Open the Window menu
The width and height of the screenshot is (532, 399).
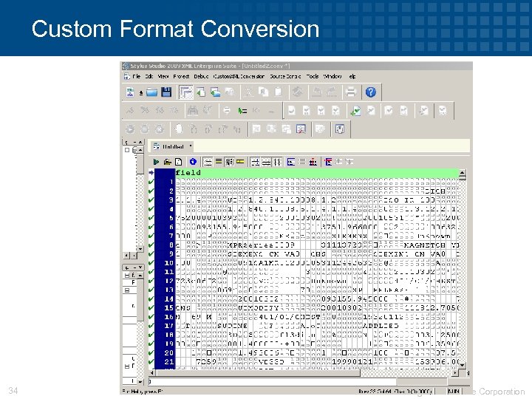[x=332, y=76]
